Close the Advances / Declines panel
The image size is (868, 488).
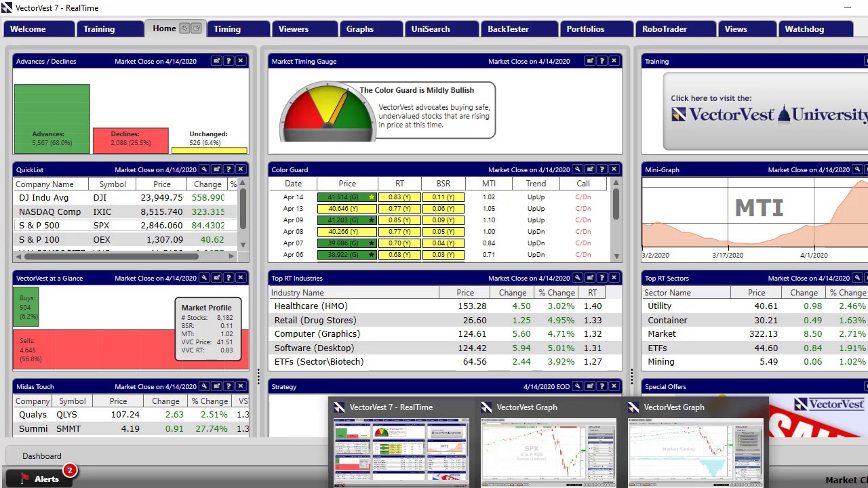click(241, 61)
